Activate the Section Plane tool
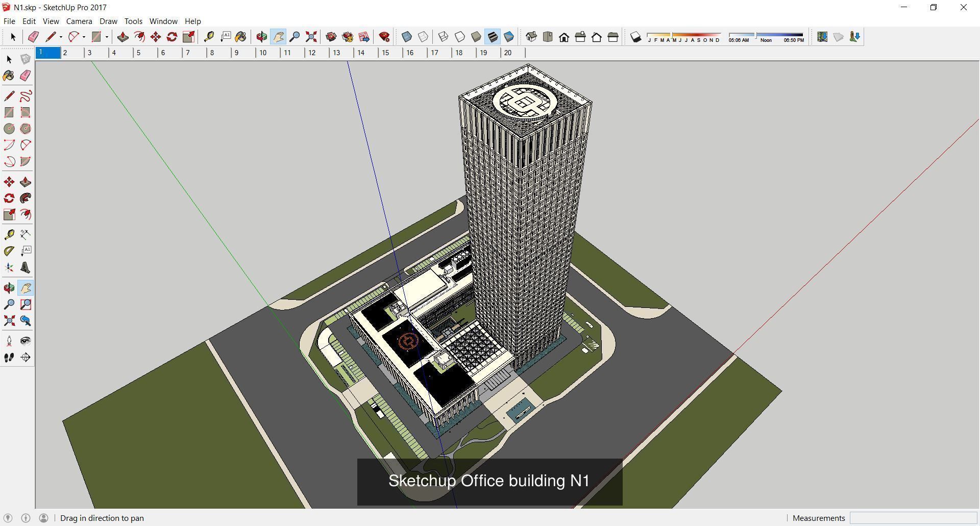Screen dimensions: 980x526 point(26,357)
